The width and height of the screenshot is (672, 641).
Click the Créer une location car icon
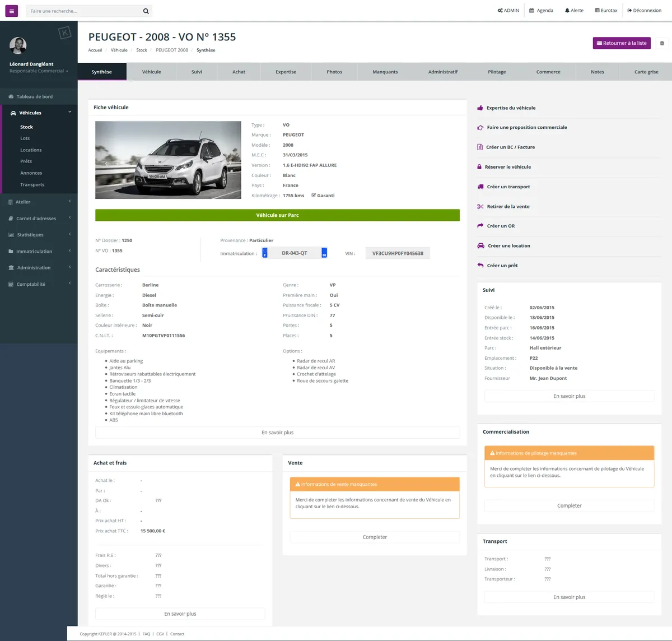pos(480,245)
